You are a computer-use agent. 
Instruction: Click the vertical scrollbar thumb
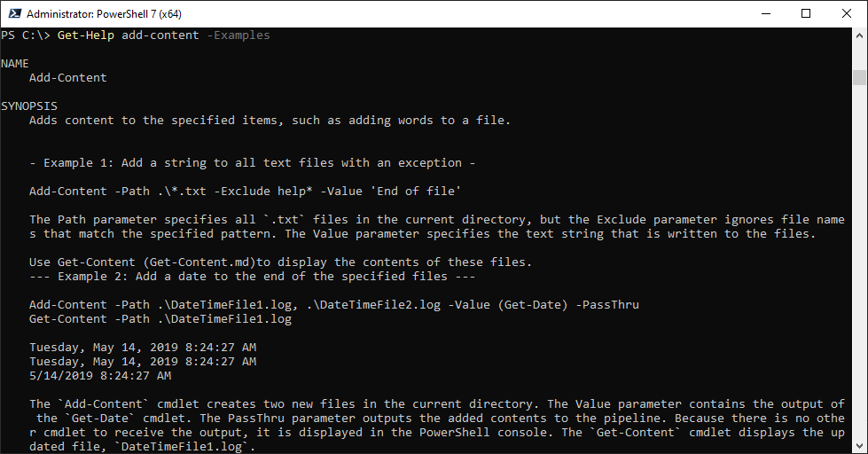pyautogui.click(x=859, y=77)
